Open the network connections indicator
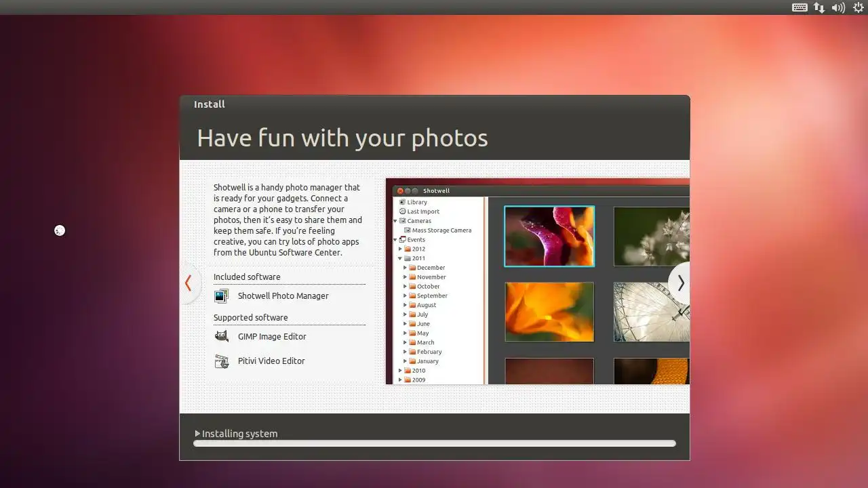The width and height of the screenshot is (868, 488). point(819,7)
